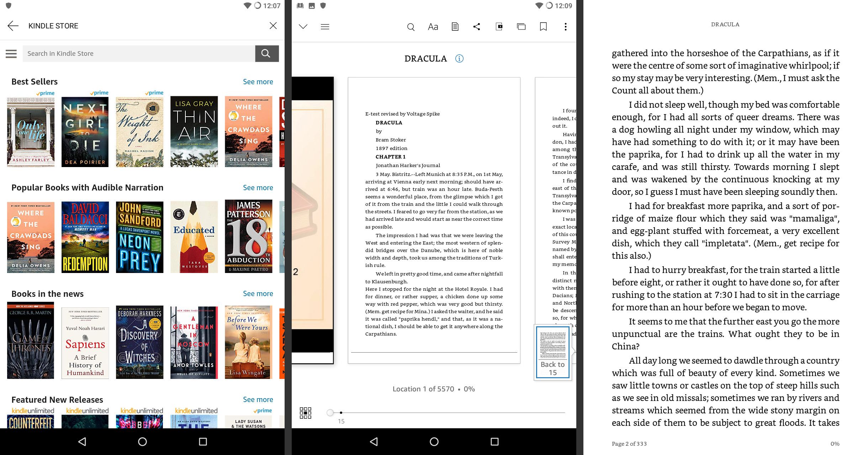This screenshot has width=868, height=455.
Task: Open more options with vertical ellipsis menu
Action: (x=564, y=26)
